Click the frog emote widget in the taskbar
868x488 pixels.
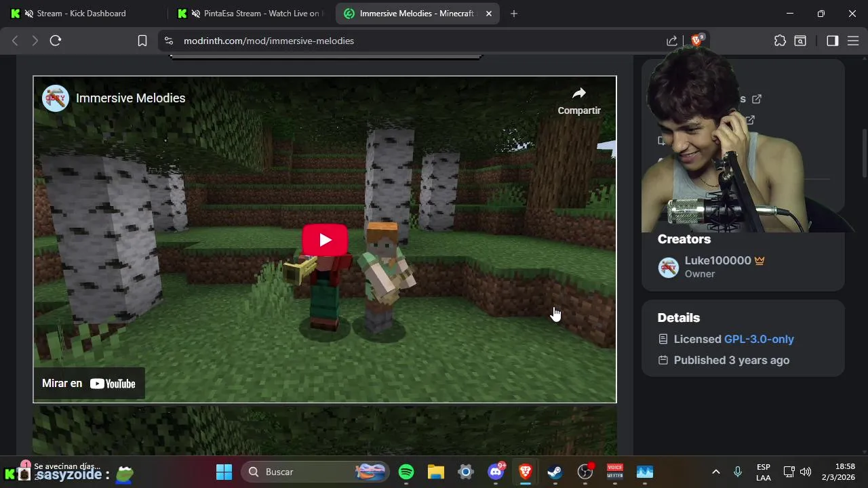(x=124, y=474)
